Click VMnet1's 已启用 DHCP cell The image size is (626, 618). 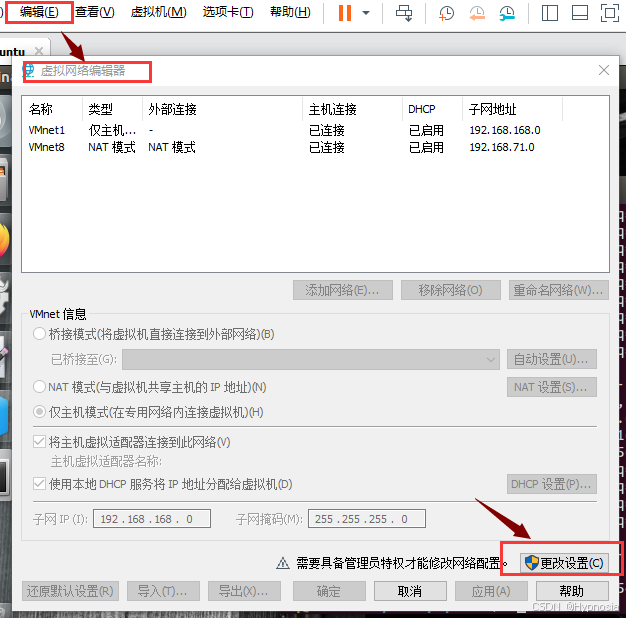(426, 130)
